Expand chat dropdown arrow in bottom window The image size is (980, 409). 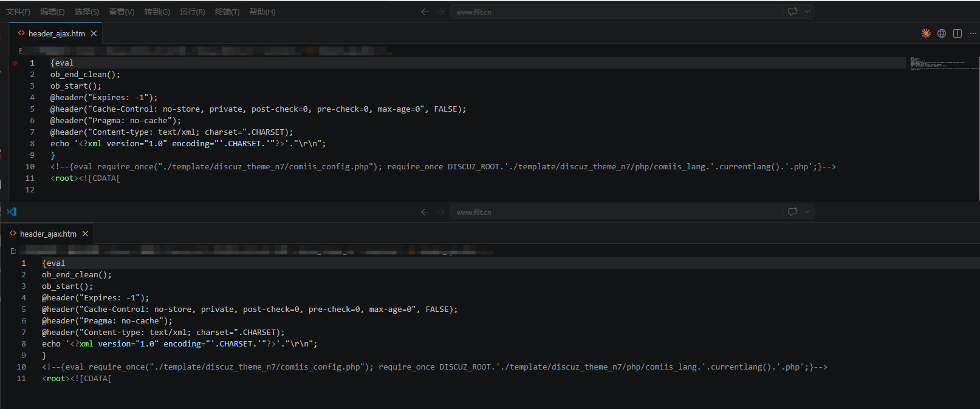[x=807, y=212]
